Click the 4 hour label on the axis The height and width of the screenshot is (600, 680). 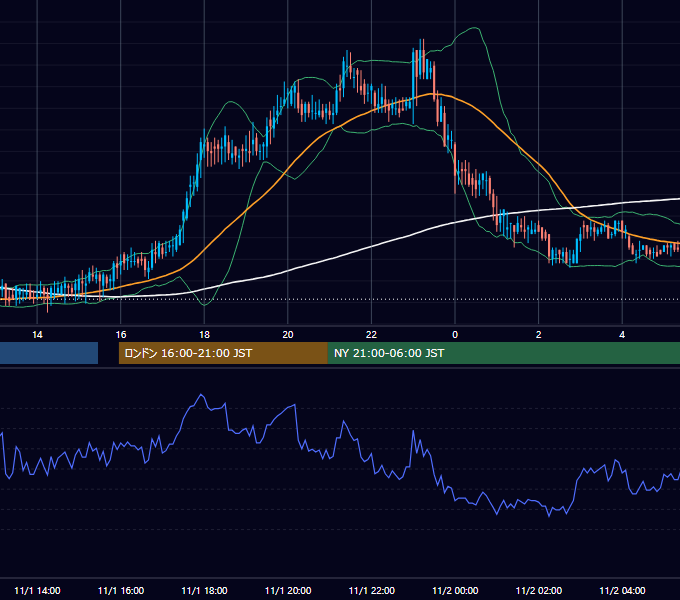pyautogui.click(x=622, y=335)
